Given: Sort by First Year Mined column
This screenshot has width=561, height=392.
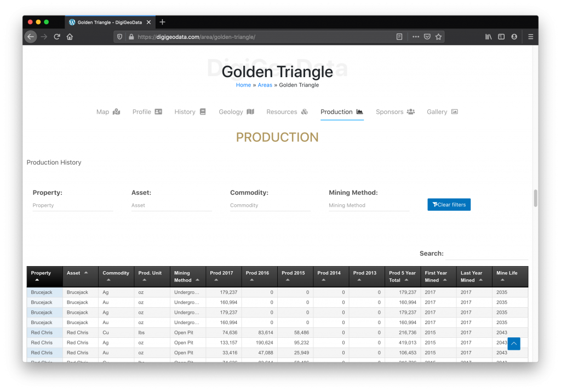Looking at the screenshot, I should pyautogui.click(x=438, y=276).
